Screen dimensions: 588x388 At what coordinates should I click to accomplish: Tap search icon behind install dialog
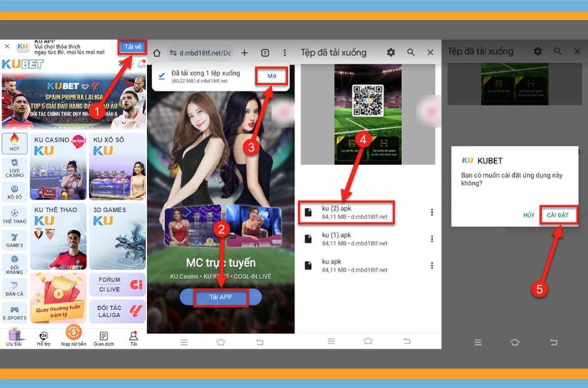click(557, 51)
